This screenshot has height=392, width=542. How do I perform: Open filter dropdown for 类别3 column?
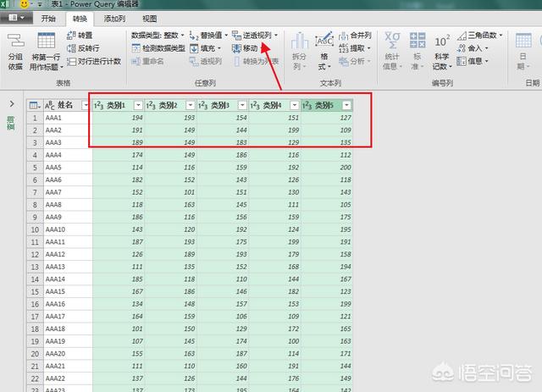[242, 105]
